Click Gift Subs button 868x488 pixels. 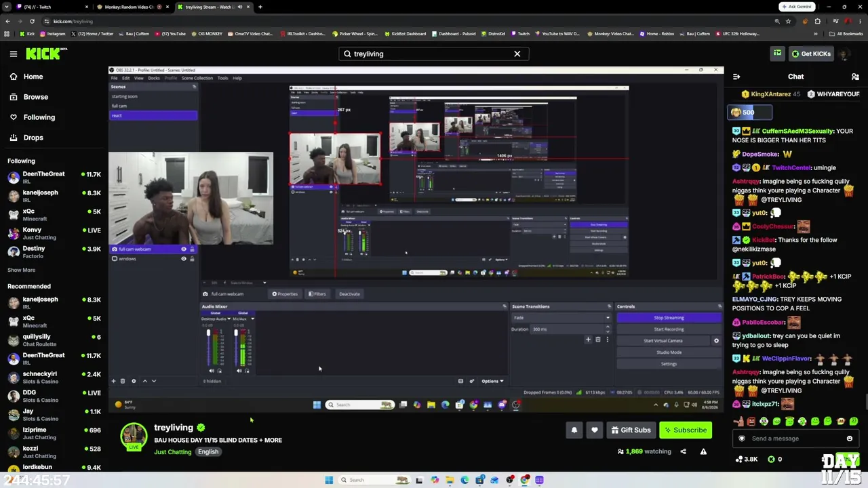(630, 430)
